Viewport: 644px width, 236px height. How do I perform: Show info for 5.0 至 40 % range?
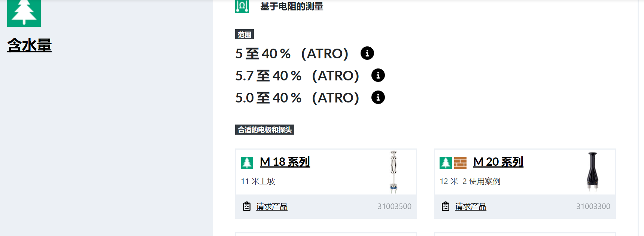(378, 97)
